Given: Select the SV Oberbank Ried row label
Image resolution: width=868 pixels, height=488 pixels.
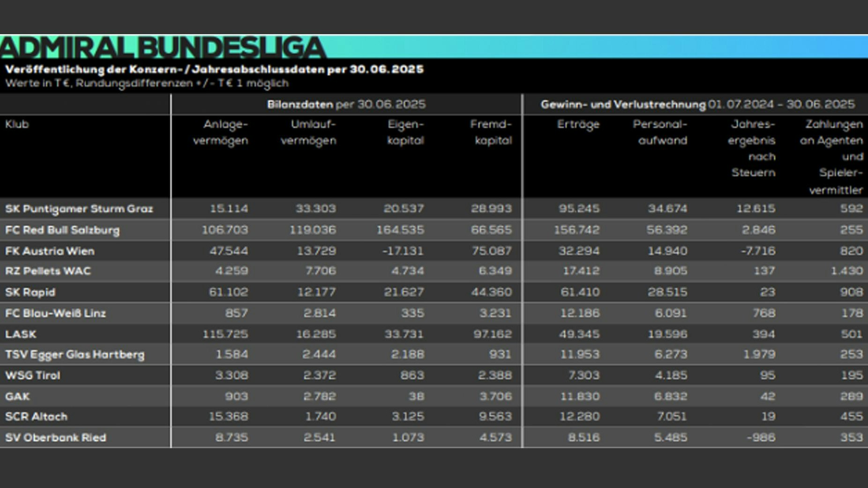Looking at the screenshot, I should click(x=55, y=437).
